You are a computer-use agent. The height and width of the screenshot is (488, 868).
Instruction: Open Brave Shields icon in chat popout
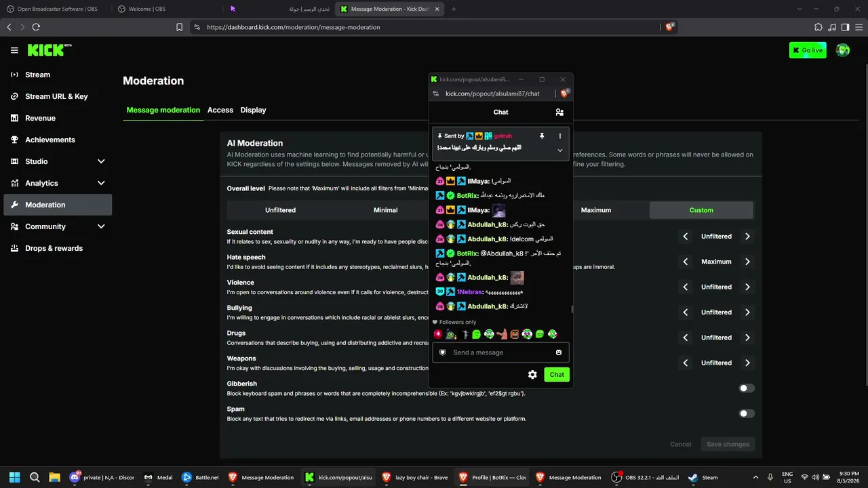click(x=564, y=94)
